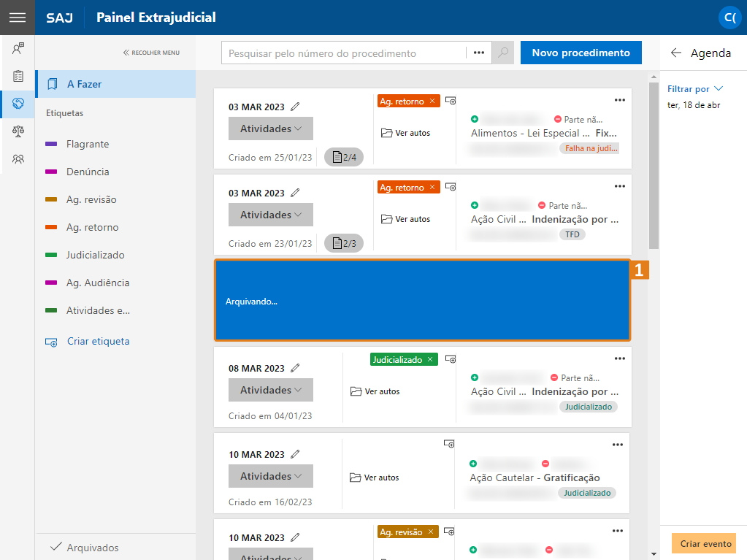
Task: Open the 2/4 documents badge
Action: 344,157
